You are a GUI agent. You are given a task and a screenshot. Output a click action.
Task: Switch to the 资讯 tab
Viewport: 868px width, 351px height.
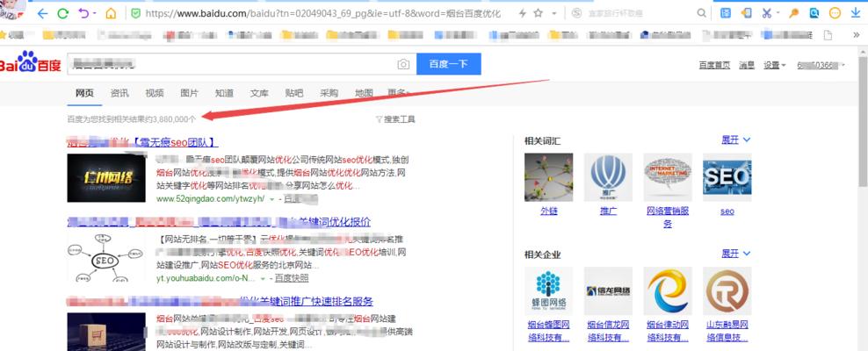pos(119,93)
